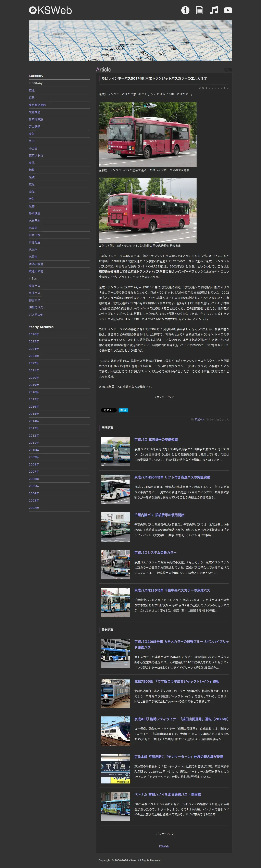
Task: Open the 京成バス category tag below article
Action: (x=199, y=419)
